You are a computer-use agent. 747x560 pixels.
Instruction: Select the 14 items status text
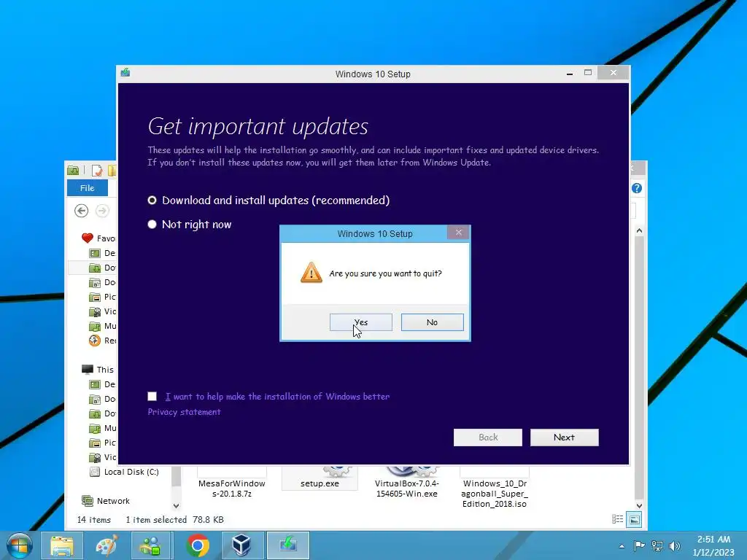click(94, 519)
